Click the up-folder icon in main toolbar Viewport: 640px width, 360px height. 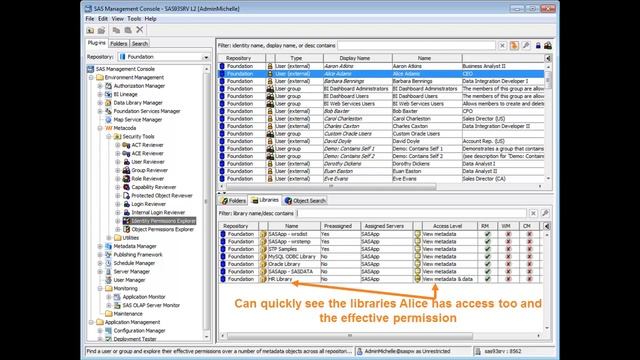(x=90, y=30)
